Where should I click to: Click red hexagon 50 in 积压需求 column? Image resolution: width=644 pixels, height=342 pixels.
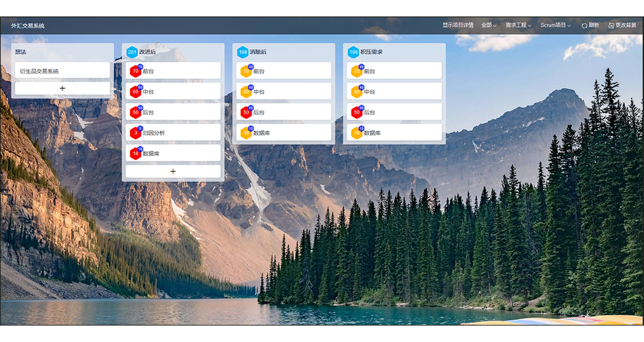pyautogui.click(x=356, y=112)
